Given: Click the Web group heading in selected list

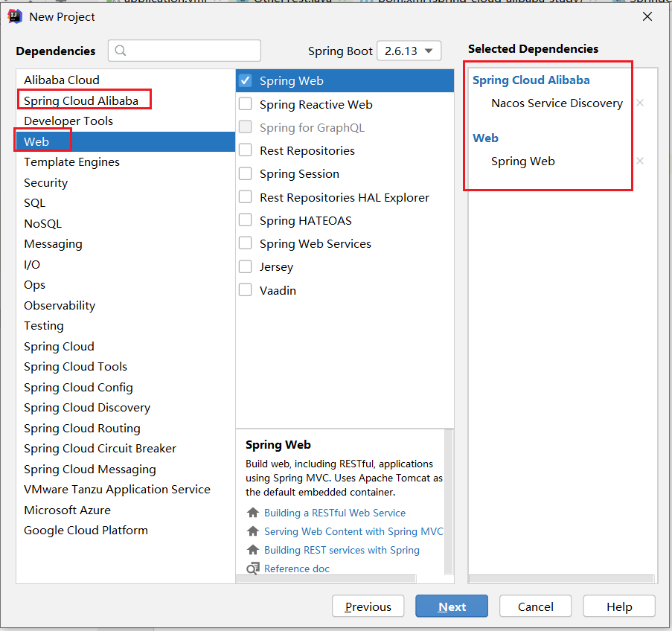Looking at the screenshot, I should [x=485, y=138].
